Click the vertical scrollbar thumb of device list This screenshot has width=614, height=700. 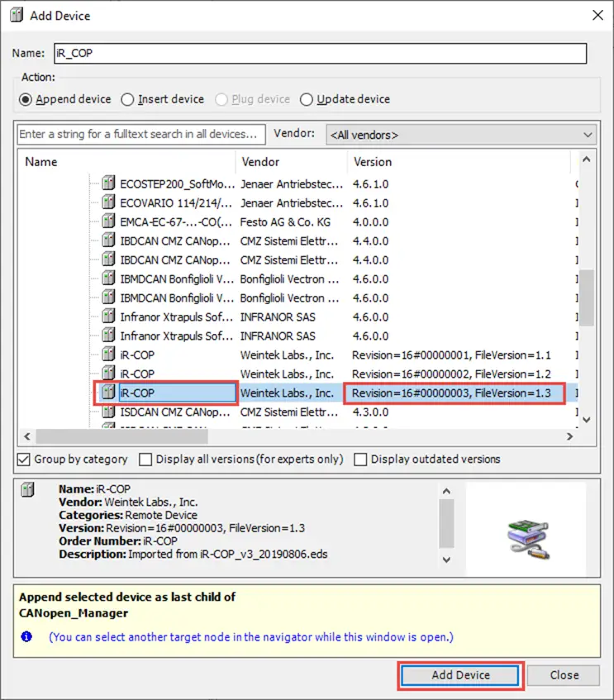tap(587, 298)
